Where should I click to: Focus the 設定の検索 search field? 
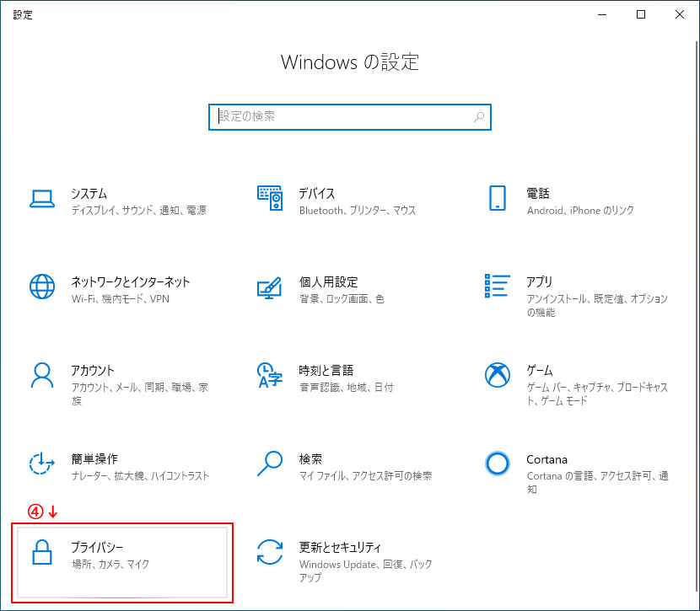pyautogui.click(x=349, y=117)
